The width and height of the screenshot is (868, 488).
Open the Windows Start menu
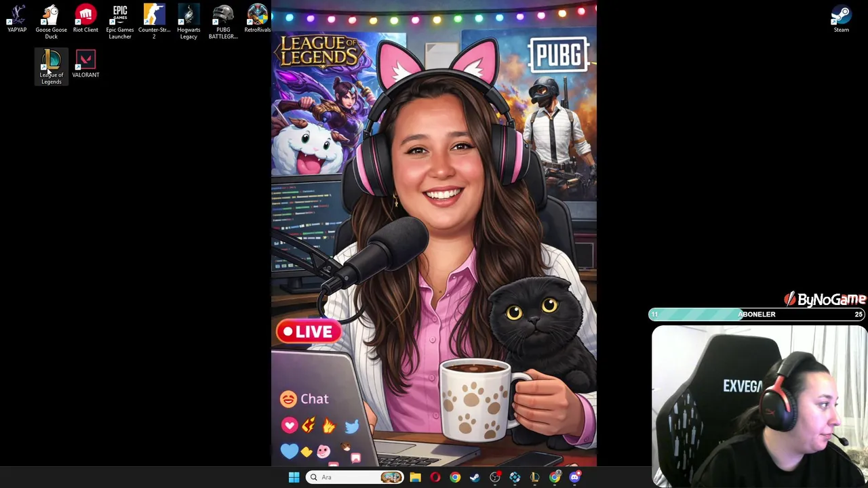[294, 477]
